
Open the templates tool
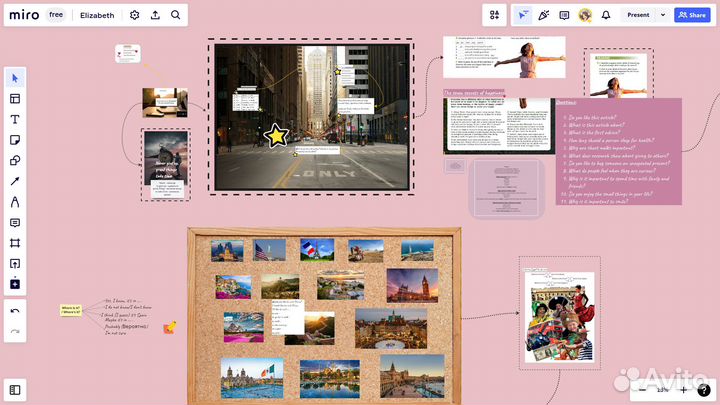(x=15, y=99)
